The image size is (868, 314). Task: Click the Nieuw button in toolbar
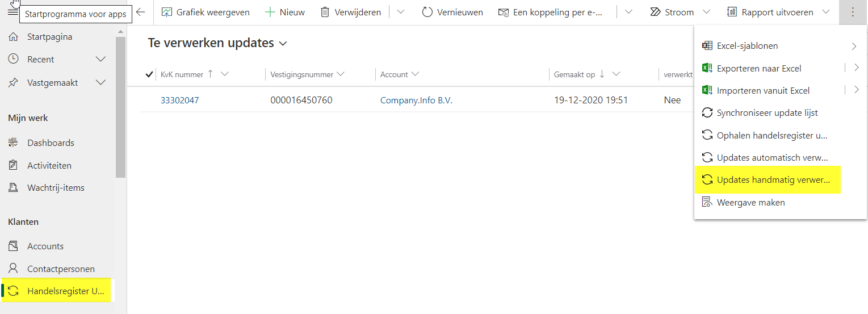pos(285,12)
